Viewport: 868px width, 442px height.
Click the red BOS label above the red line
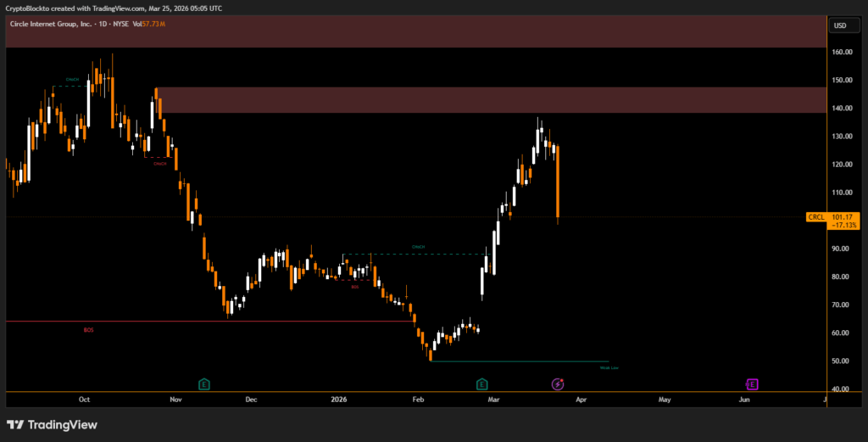coord(88,329)
